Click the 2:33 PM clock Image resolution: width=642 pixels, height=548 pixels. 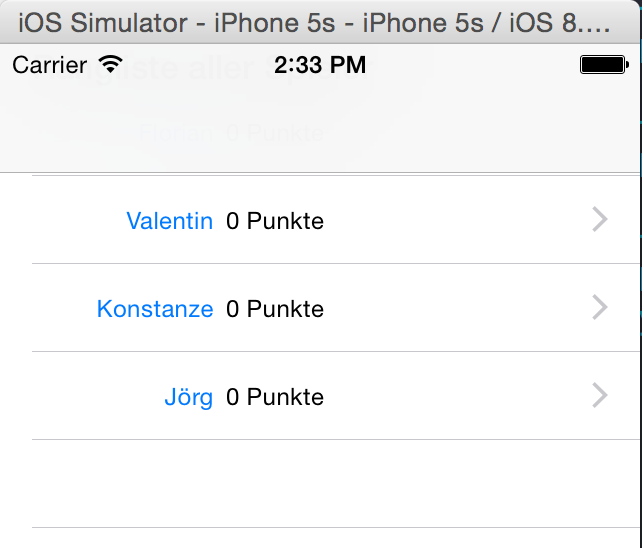320,65
